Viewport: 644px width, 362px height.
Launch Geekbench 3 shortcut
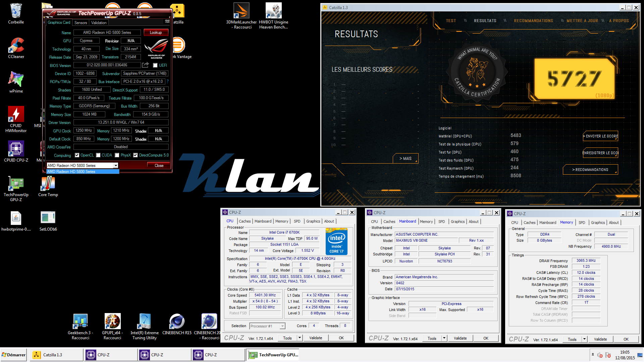pyautogui.click(x=80, y=326)
